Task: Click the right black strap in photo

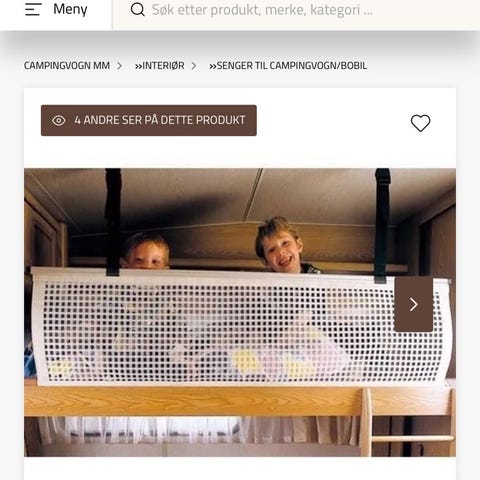Action: tap(382, 226)
